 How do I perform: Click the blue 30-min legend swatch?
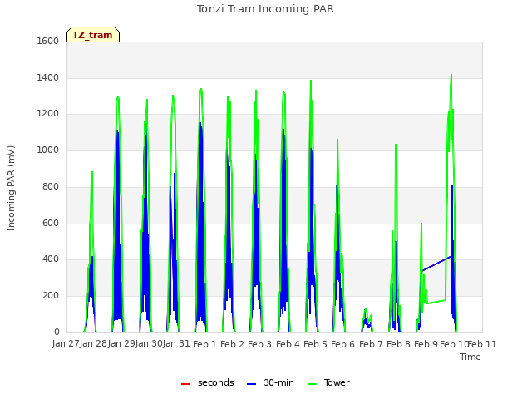[x=252, y=384]
